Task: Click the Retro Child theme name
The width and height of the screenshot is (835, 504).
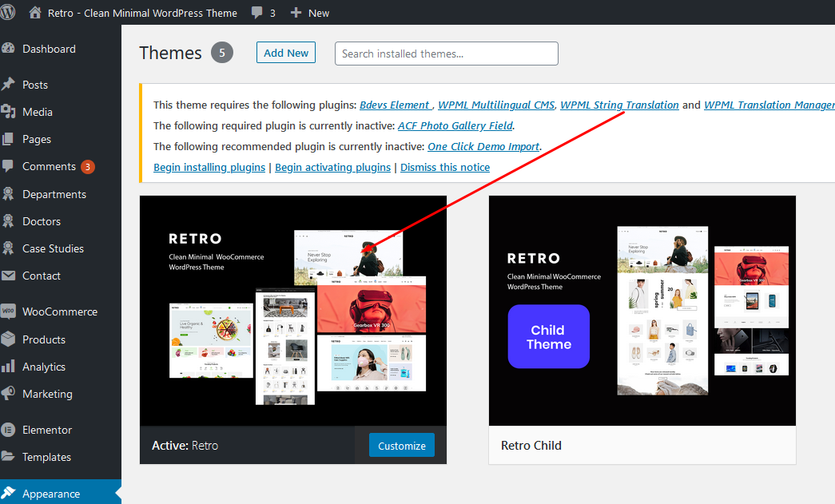Action: [x=531, y=446]
